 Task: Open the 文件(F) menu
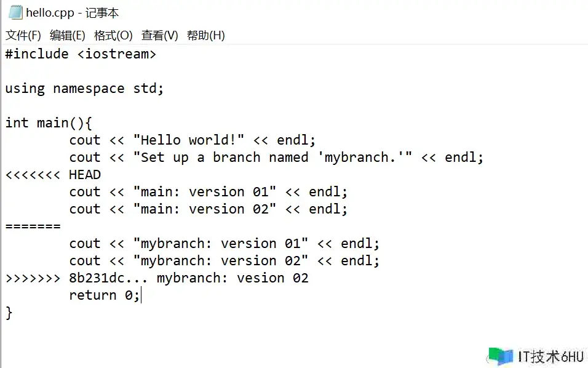click(23, 36)
